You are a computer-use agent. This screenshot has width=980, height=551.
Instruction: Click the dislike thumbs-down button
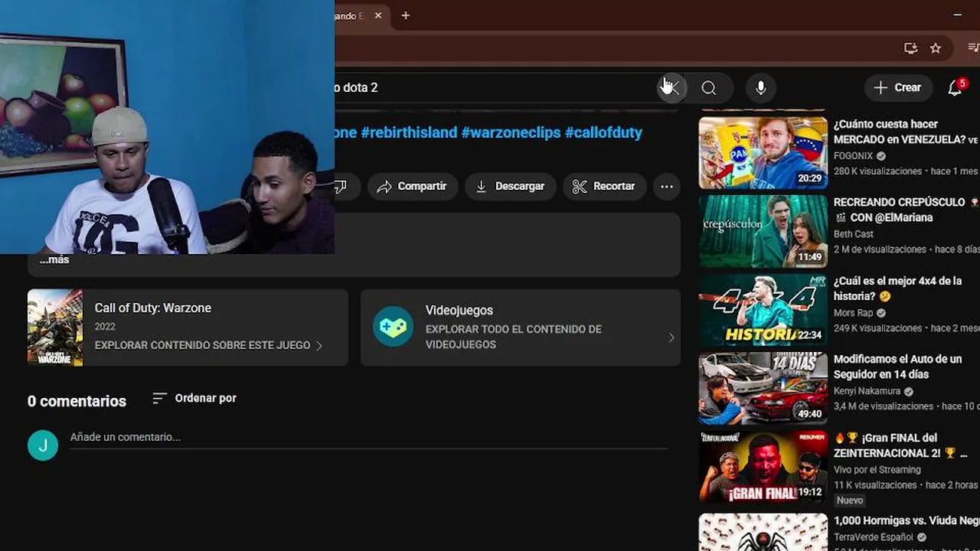341,186
